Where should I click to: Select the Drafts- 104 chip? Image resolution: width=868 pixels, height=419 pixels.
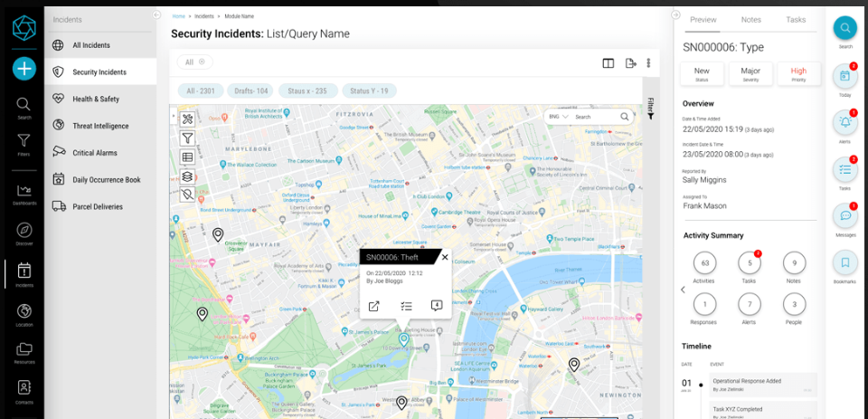(250, 90)
